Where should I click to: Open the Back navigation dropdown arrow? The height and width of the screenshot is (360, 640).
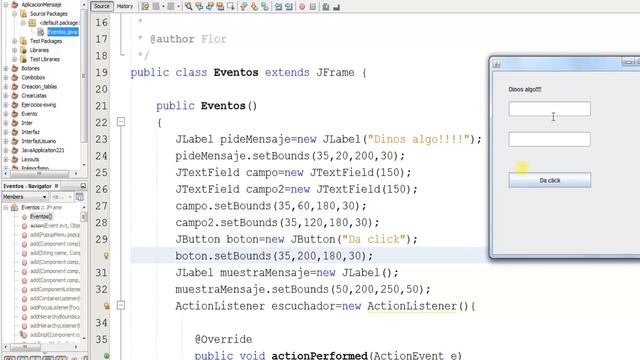pos(163,7)
